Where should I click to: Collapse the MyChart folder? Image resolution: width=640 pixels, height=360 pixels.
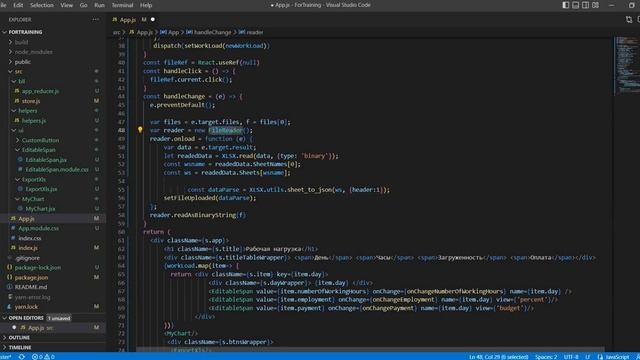pyautogui.click(x=18, y=199)
